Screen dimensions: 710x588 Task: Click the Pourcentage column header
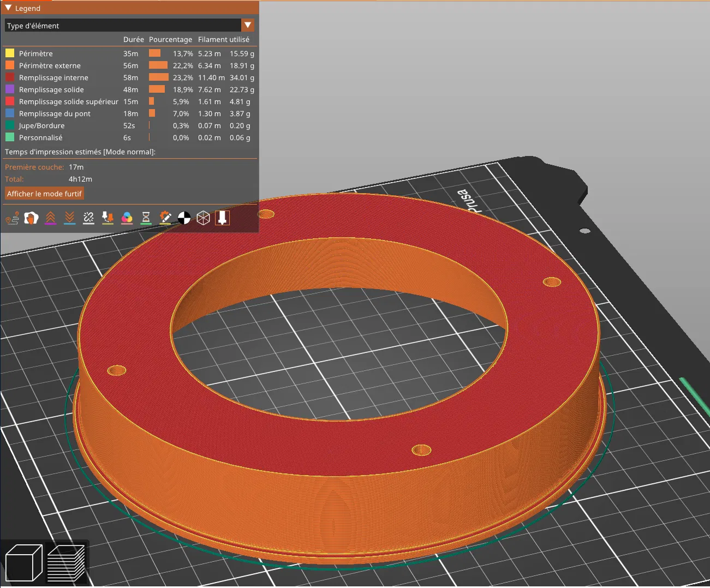coord(170,39)
